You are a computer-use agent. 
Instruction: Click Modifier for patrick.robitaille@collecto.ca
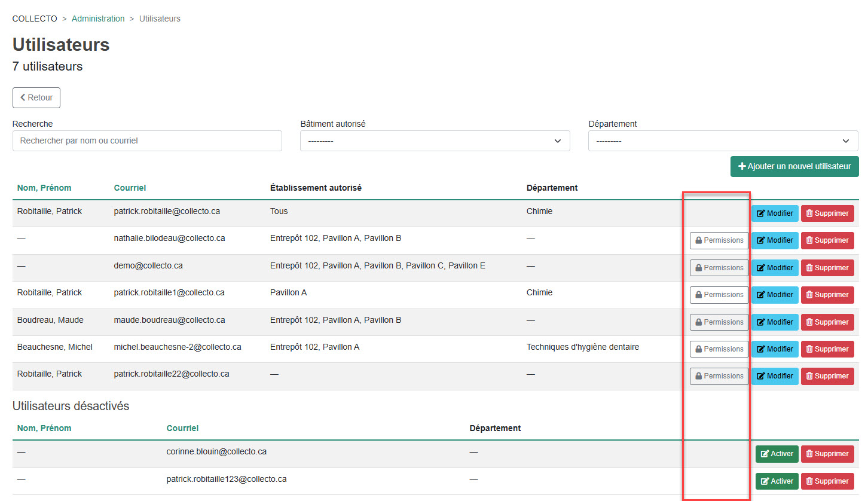pos(774,213)
